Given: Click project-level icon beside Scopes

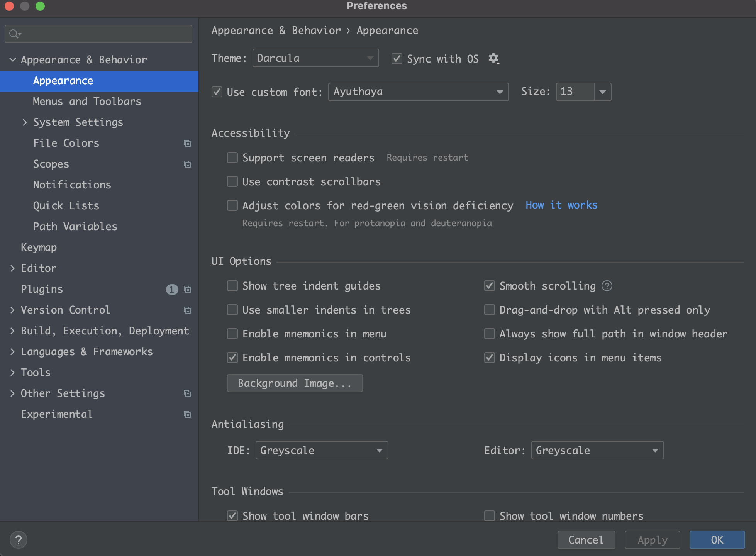Looking at the screenshot, I should point(187,164).
